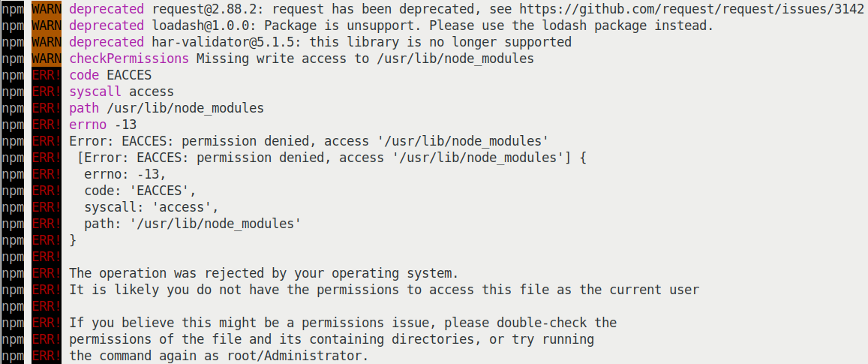Viewport: 868px width, 364px height.
Task: Click the closing curly brace line
Action: click(73, 240)
